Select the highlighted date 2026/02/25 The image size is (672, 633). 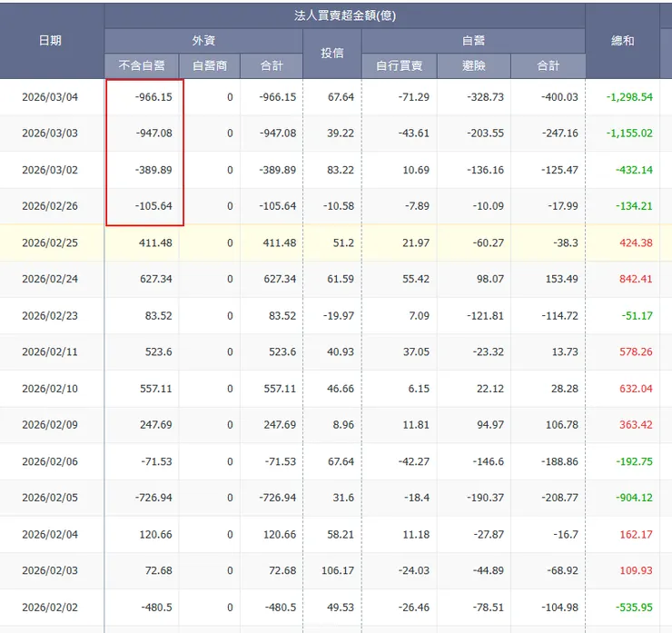(x=50, y=243)
